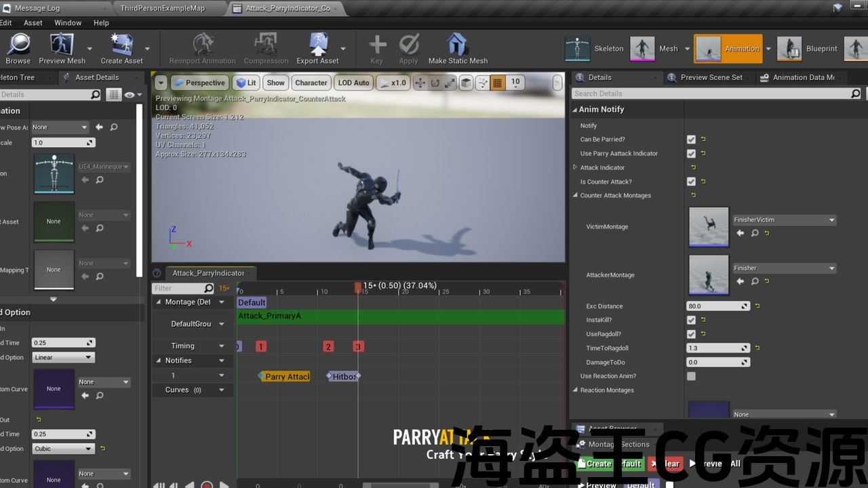Open the Blueprint mode icon
868x488 pixels.
pyautogui.click(x=789, y=49)
